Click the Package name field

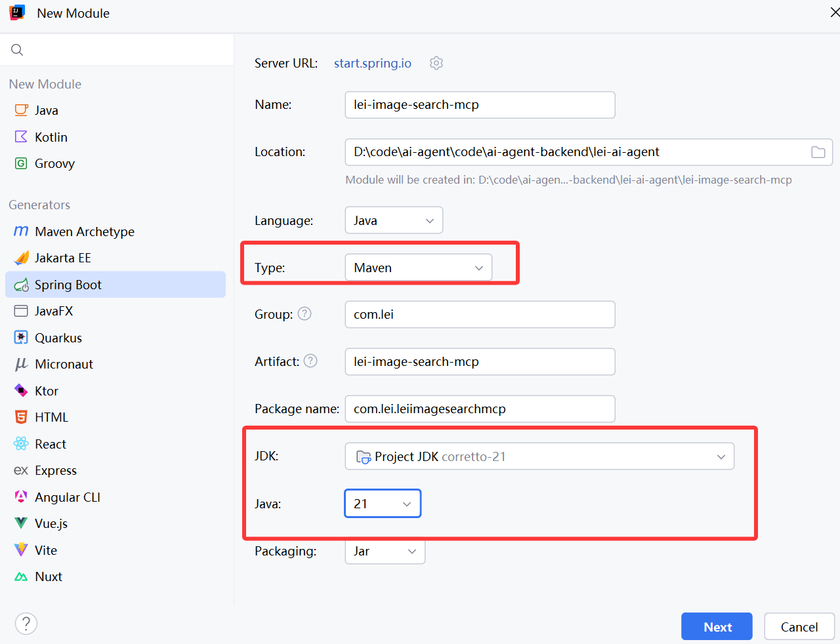pos(480,409)
